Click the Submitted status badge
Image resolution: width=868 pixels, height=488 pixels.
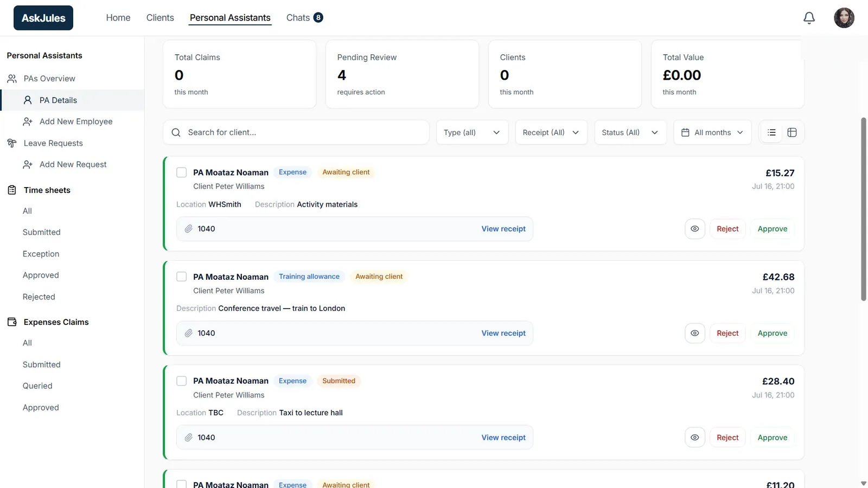[339, 381]
